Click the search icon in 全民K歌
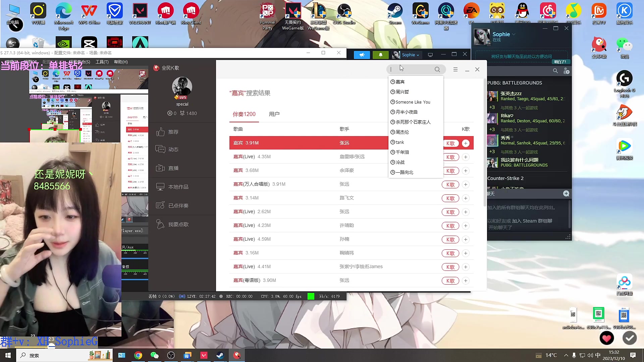Viewport: 644px width, 362px height. click(437, 69)
